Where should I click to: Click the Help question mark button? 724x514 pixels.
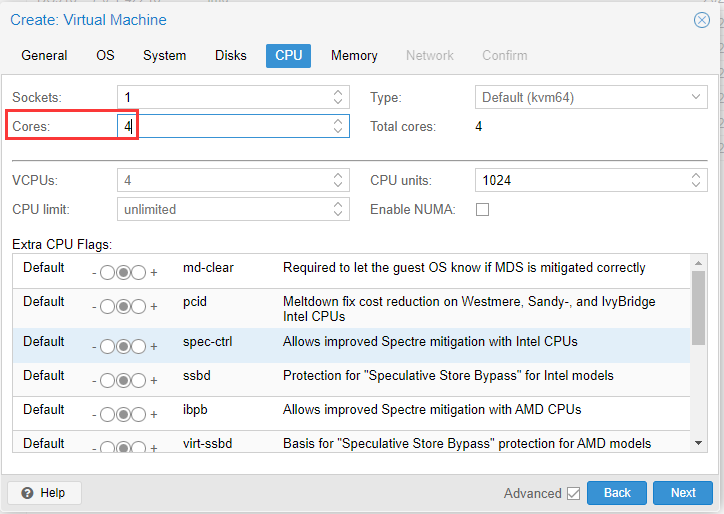(44, 493)
